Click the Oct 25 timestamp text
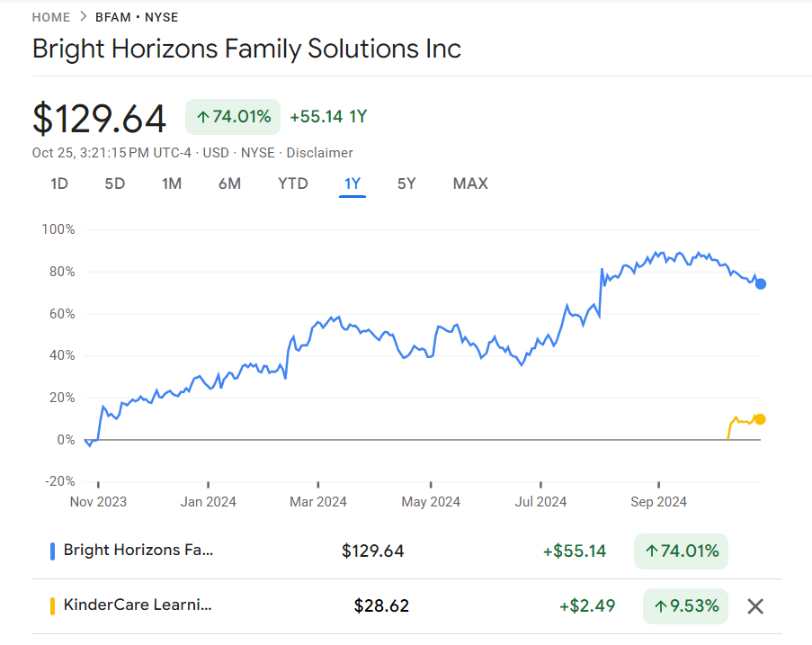This screenshot has height=645, width=812. point(112,153)
